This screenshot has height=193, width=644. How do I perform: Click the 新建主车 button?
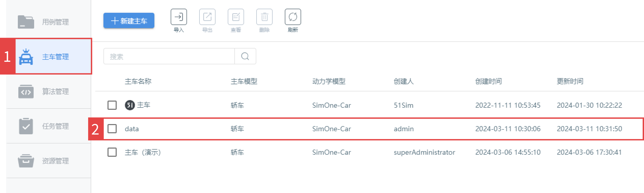pyautogui.click(x=129, y=21)
